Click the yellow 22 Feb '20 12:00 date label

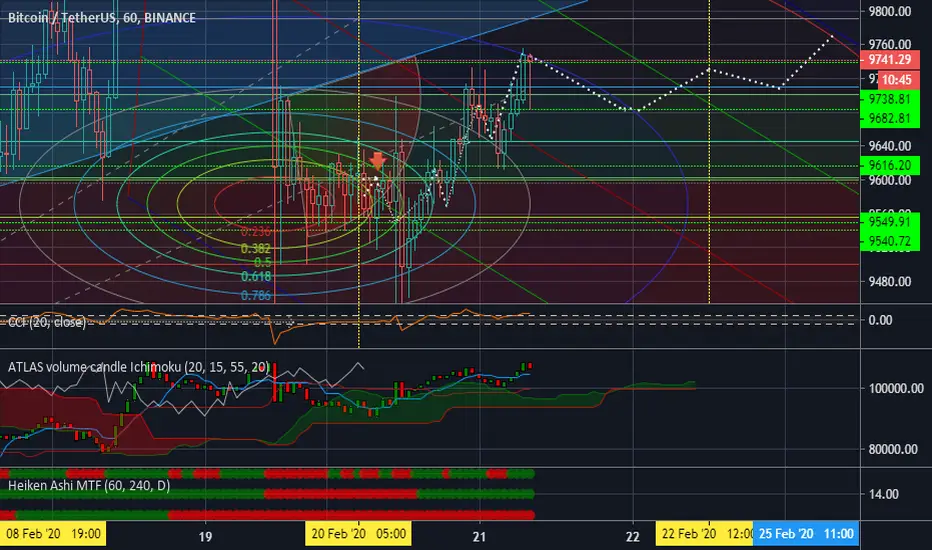[x=704, y=533]
